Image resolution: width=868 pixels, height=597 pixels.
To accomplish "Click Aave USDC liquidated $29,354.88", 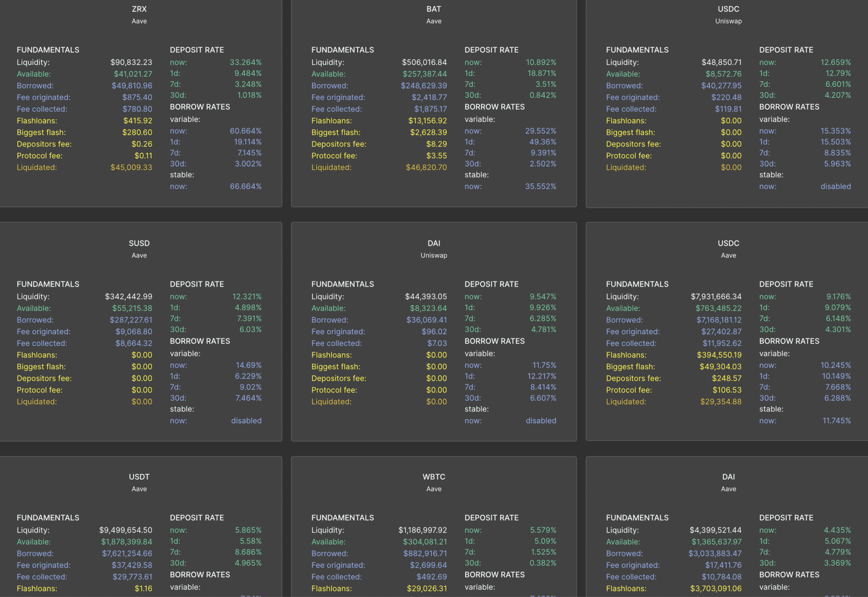I will [721, 402].
